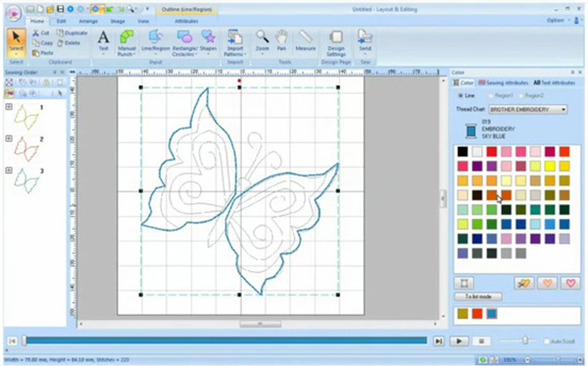
Task: Open the Manual Punch tool
Action: pyautogui.click(x=126, y=43)
